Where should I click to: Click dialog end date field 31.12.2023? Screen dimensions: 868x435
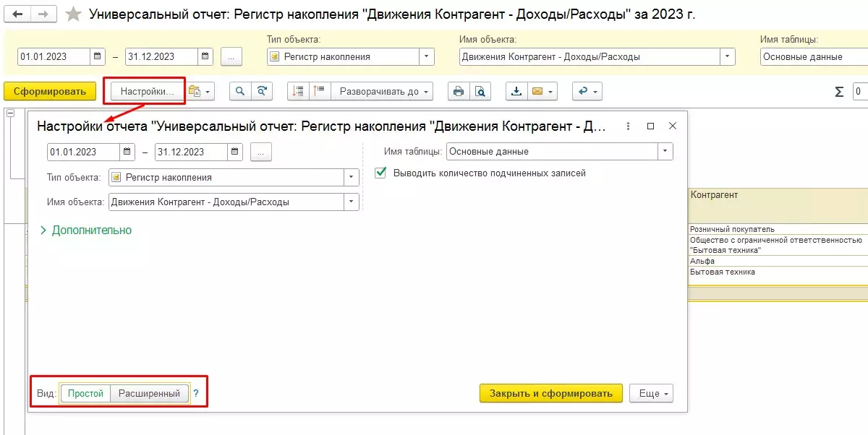[x=191, y=152]
